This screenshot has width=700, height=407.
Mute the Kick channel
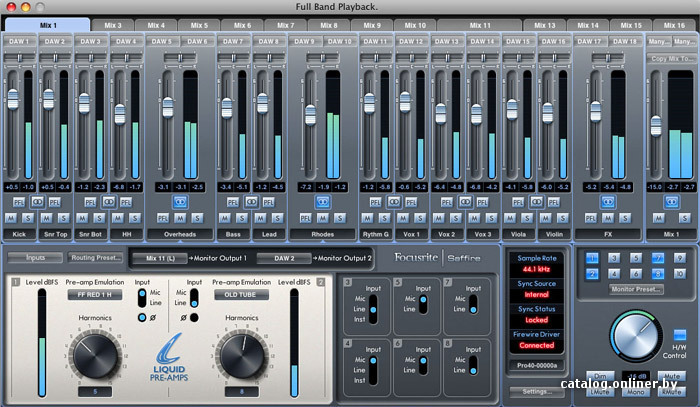[11, 218]
